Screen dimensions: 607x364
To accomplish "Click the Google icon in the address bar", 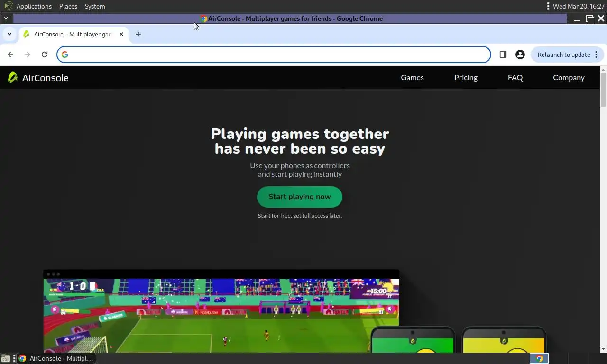I will click(65, 55).
